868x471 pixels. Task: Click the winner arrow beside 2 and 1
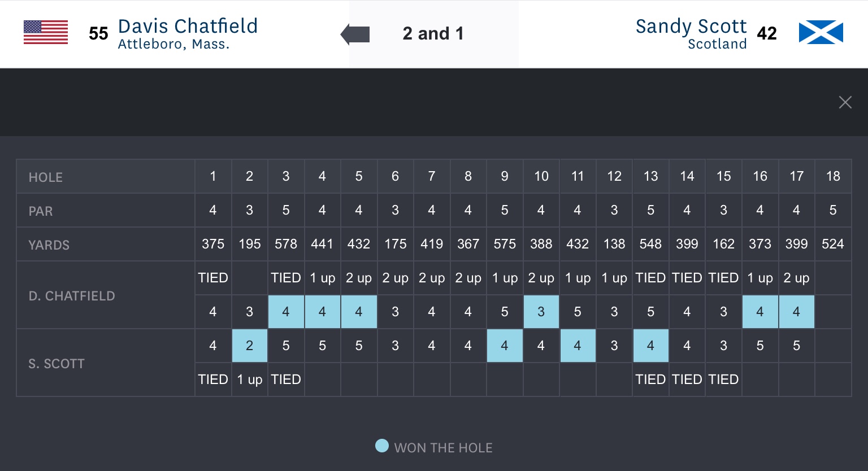click(x=355, y=34)
